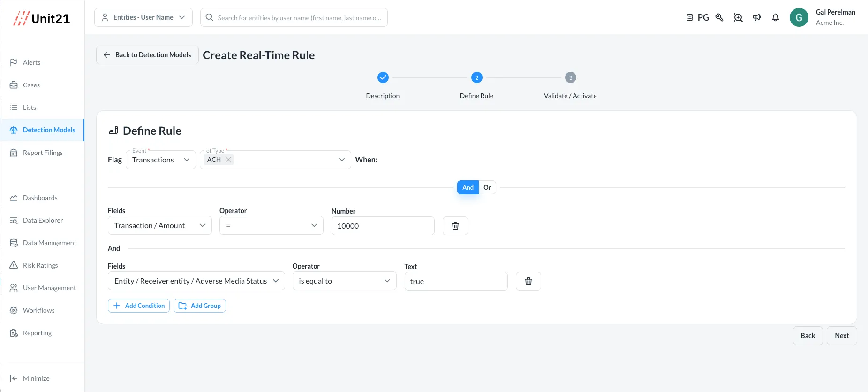Click the Risk Ratings warning icon
868x392 pixels.
pos(14,265)
